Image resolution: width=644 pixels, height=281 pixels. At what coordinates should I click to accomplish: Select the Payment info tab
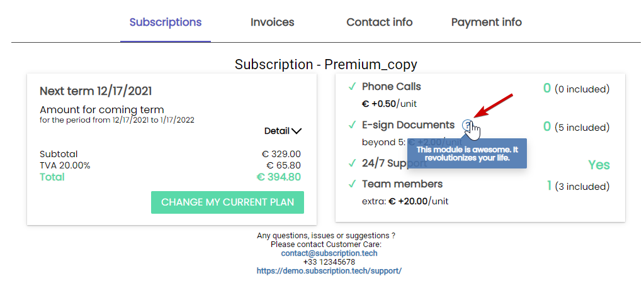[x=486, y=23]
